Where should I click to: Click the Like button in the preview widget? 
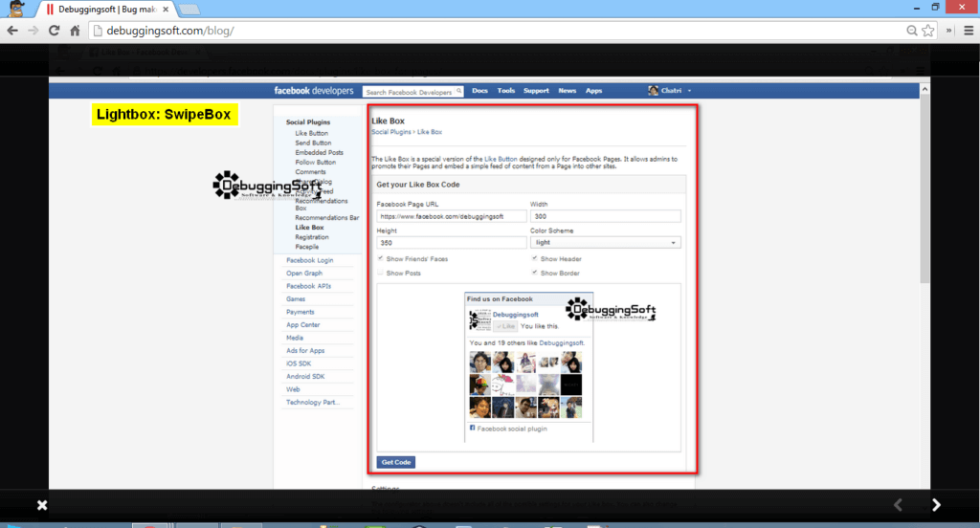tap(505, 326)
